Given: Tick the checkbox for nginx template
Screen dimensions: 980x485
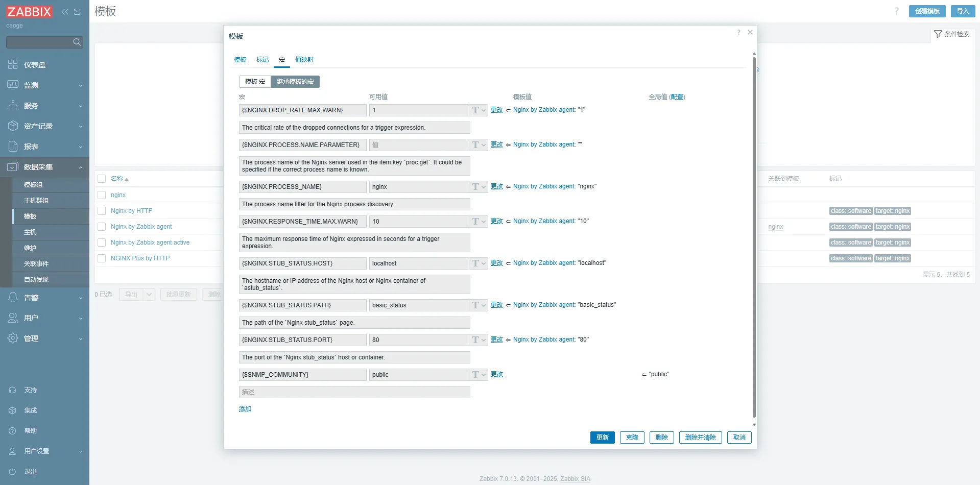Looking at the screenshot, I should 102,195.
